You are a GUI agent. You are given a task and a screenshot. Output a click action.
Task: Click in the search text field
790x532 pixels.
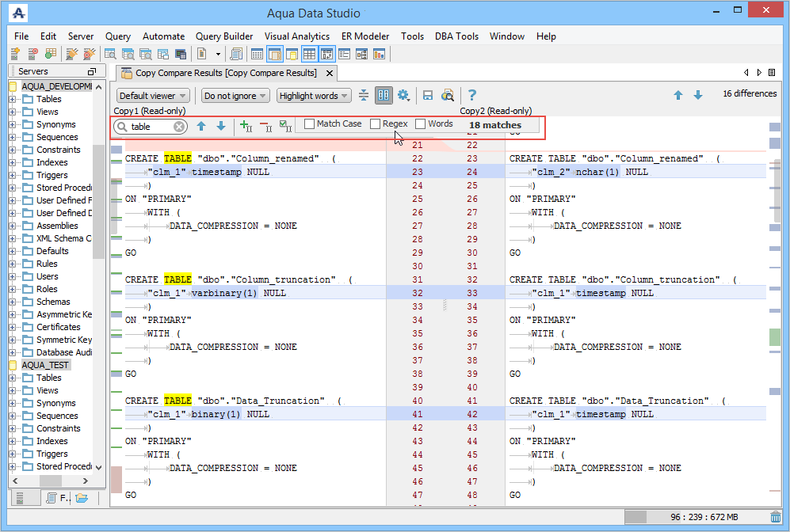click(x=151, y=127)
